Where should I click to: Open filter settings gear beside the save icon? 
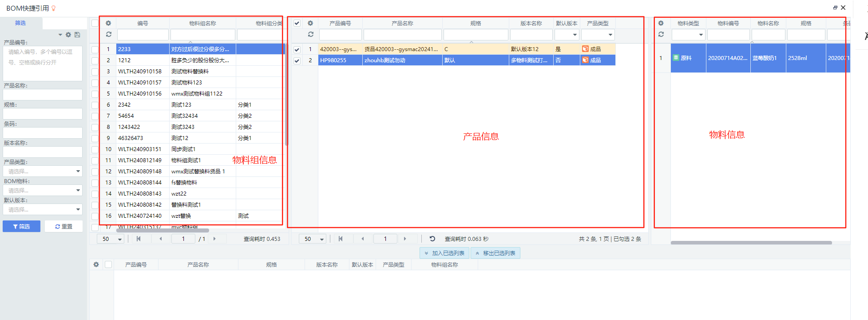pyautogui.click(x=68, y=35)
